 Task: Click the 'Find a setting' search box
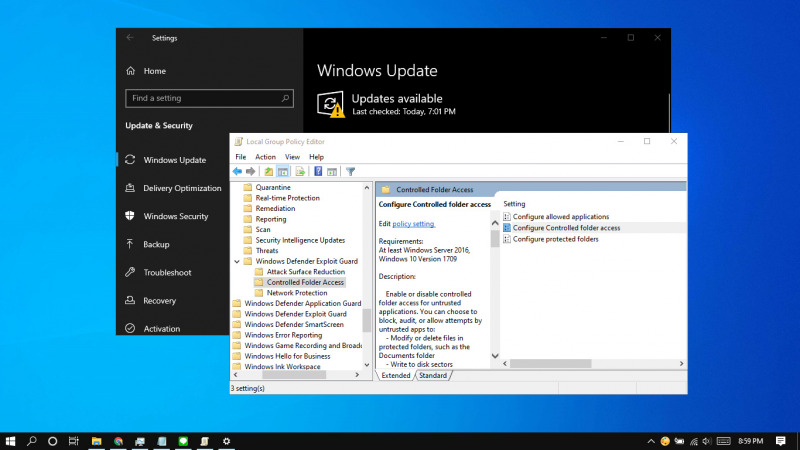[x=208, y=98]
